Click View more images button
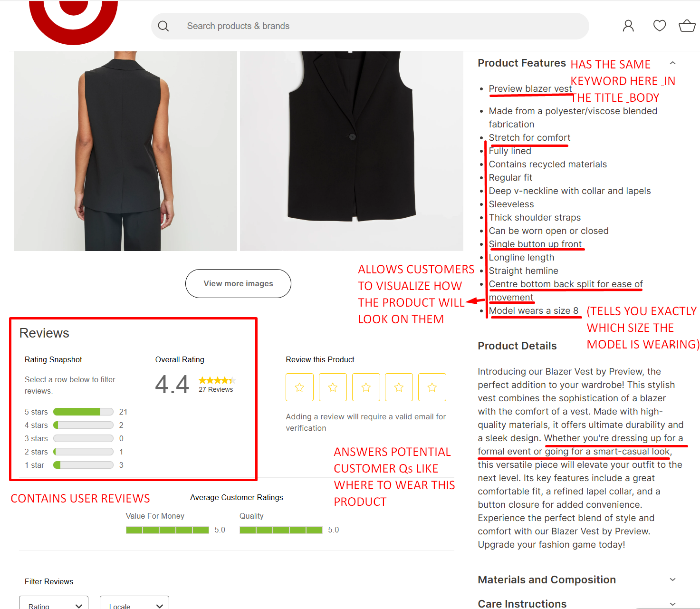This screenshot has height=609, width=700. 238,283
